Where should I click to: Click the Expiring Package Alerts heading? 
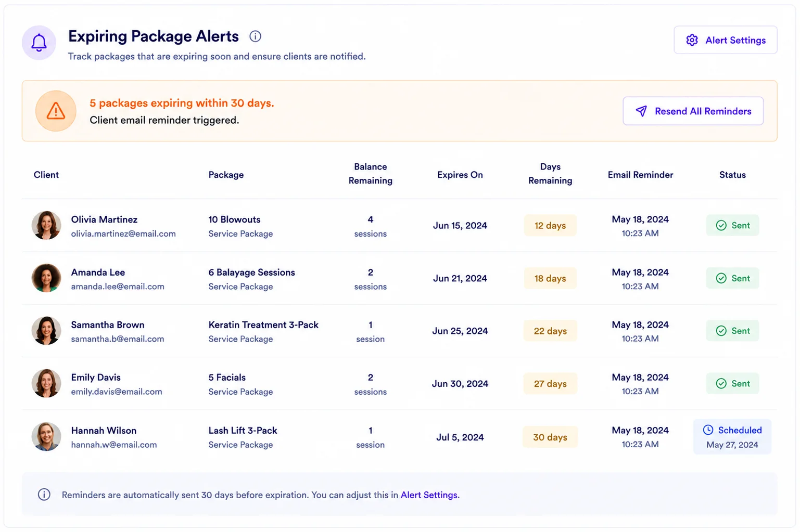[x=154, y=36]
